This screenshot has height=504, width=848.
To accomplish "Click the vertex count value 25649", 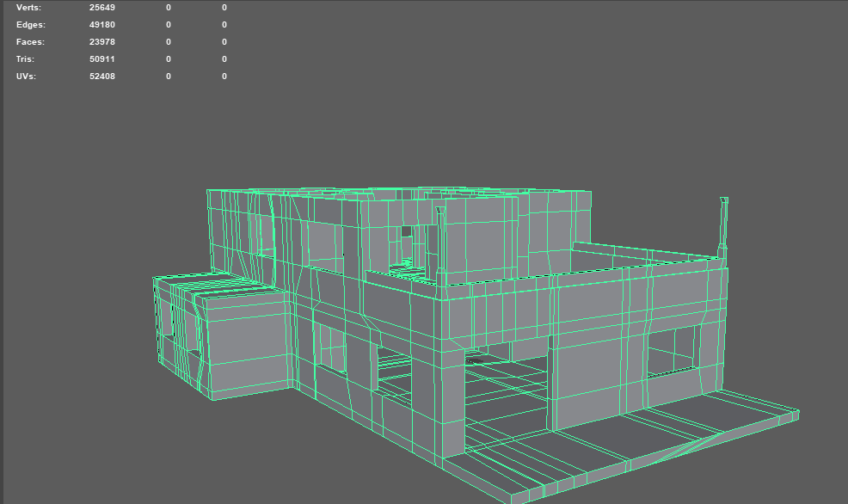I will pyautogui.click(x=103, y=7).
